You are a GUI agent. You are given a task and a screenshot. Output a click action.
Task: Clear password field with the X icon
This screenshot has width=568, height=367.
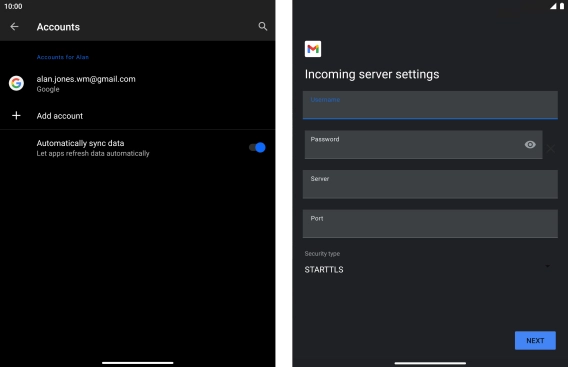[x=551, y=148]
